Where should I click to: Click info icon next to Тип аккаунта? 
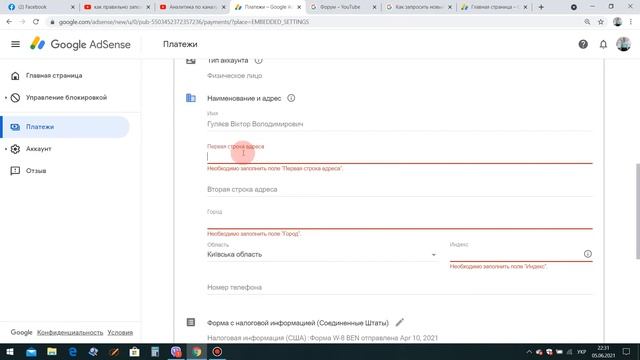[x=258, y=60]
